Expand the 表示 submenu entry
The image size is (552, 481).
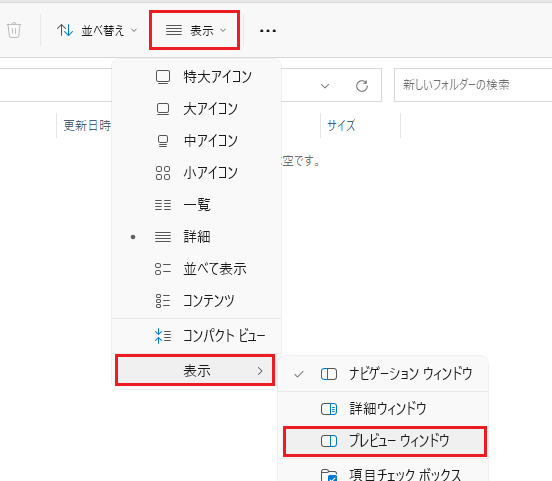(195, 370)
